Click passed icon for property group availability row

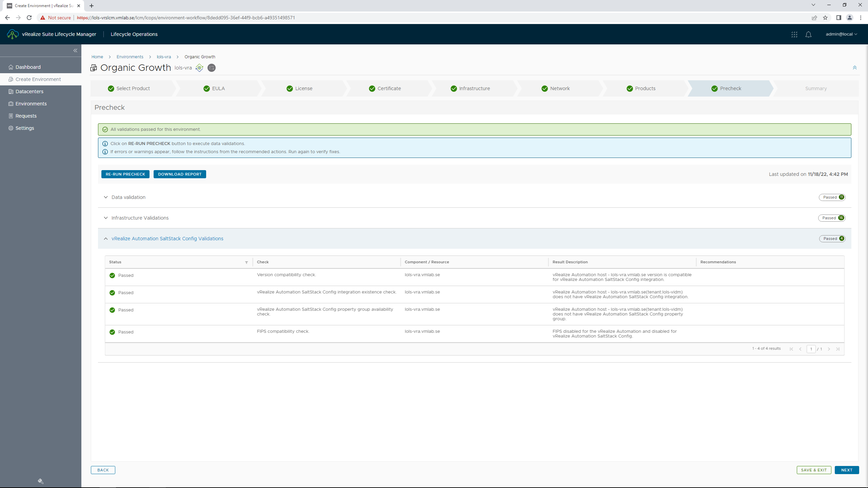pyautogui.click(x=112, y=310)
